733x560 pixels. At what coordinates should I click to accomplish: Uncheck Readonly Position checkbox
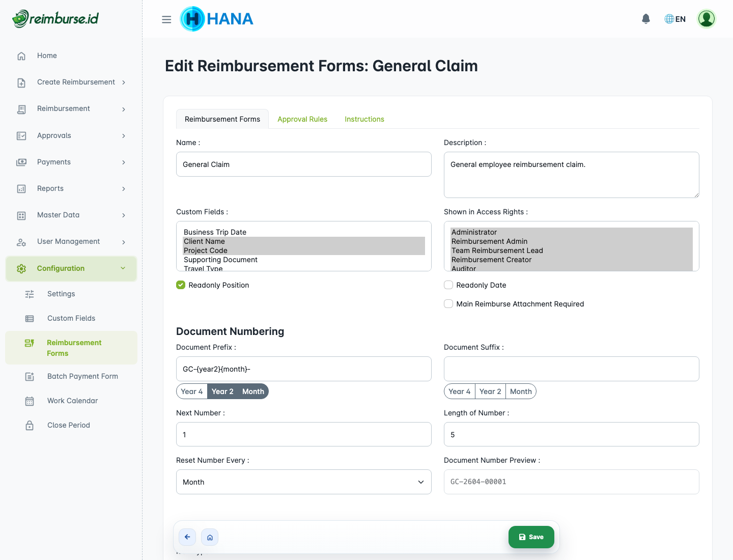[x=181, y=285]
